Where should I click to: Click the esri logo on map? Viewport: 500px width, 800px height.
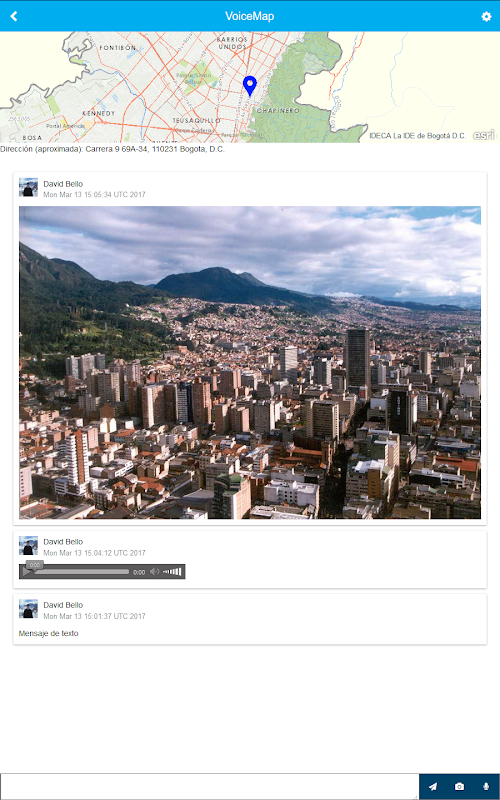484,135
